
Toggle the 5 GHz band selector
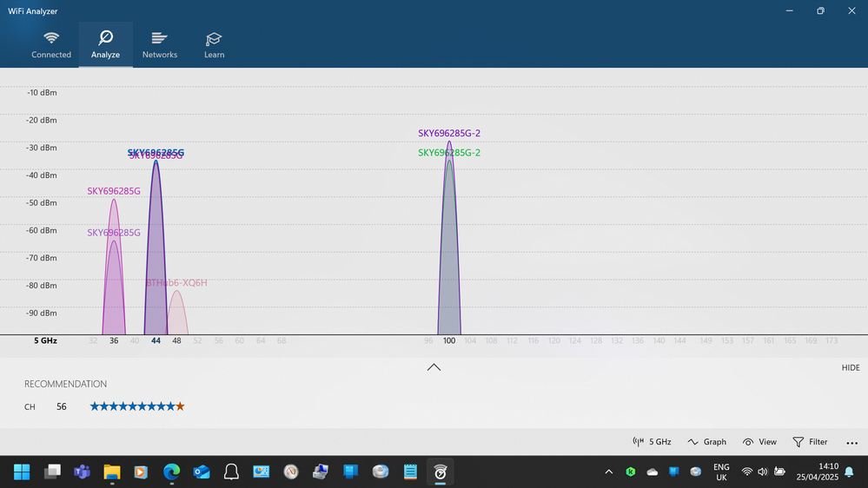point(652,442)
